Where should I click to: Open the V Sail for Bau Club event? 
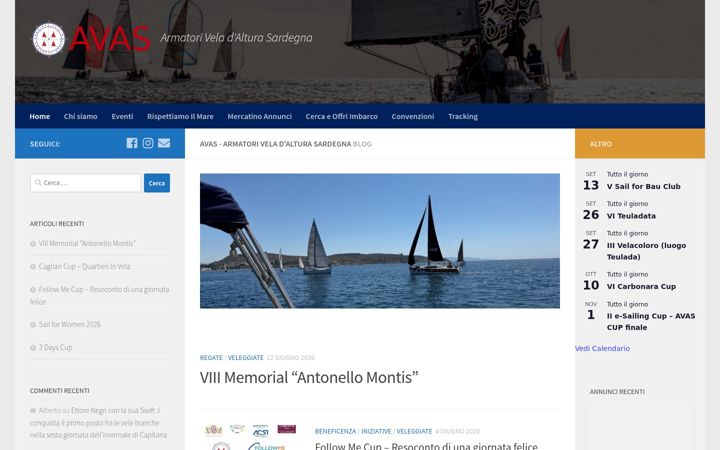[643, 186]
